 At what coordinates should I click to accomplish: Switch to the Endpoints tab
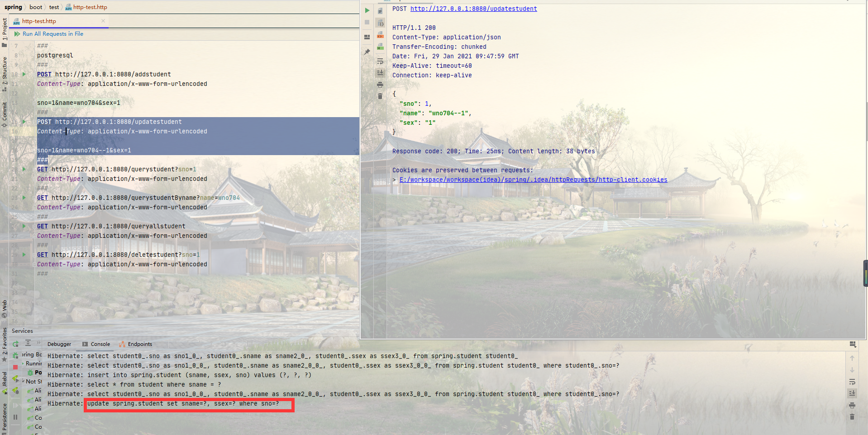click(x=139, y=344)
